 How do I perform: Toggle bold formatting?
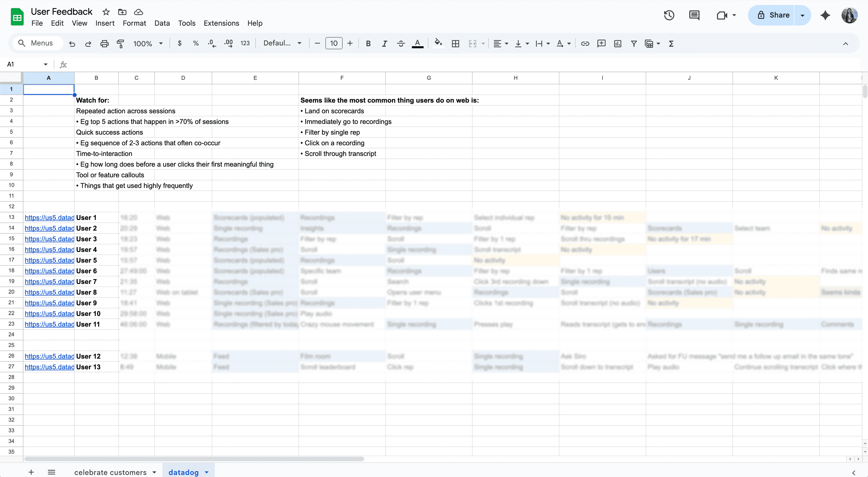click(368, 43)
